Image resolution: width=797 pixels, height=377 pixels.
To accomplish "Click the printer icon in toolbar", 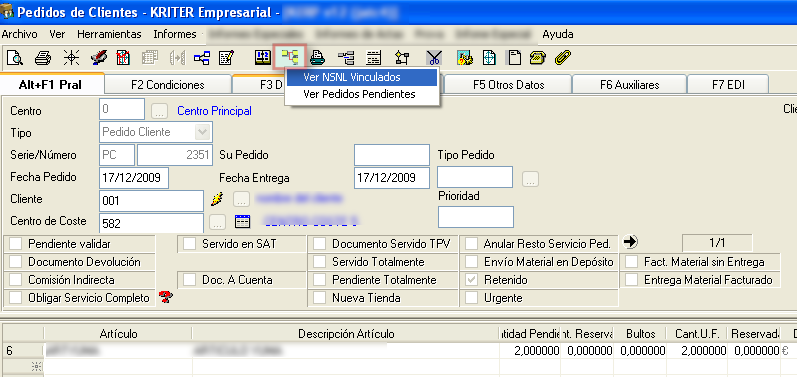I will (43, 57).
